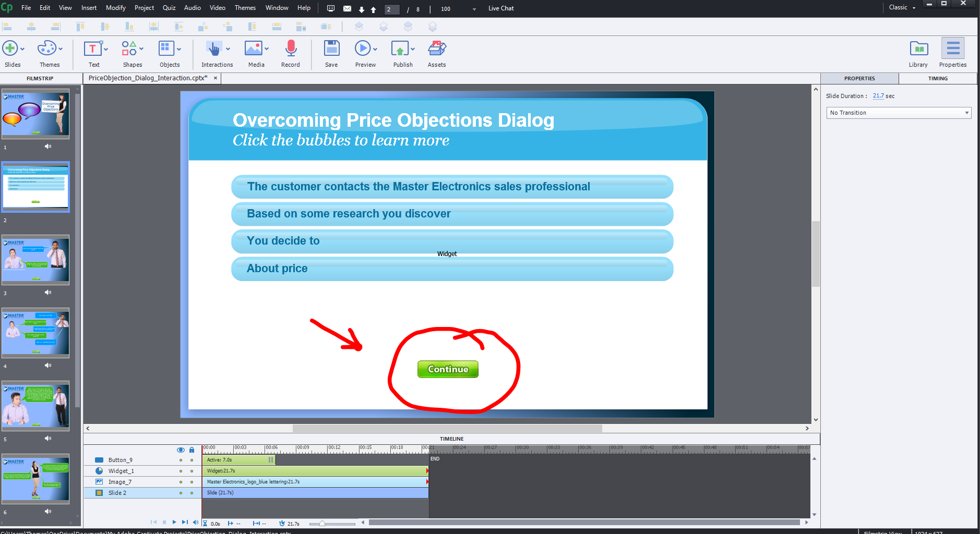Open the No Transition dropdown
The image size is (980, 534).
(899, 113)
